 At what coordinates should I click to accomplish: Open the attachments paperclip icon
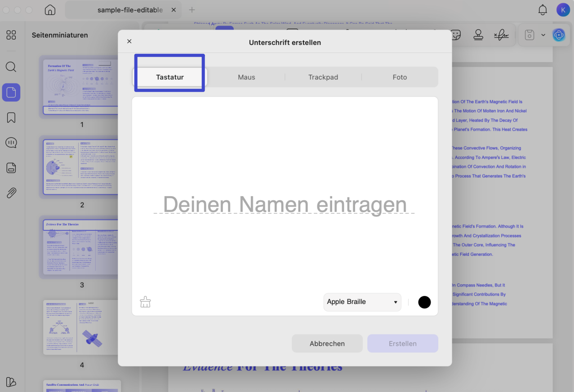click(11, 193)
